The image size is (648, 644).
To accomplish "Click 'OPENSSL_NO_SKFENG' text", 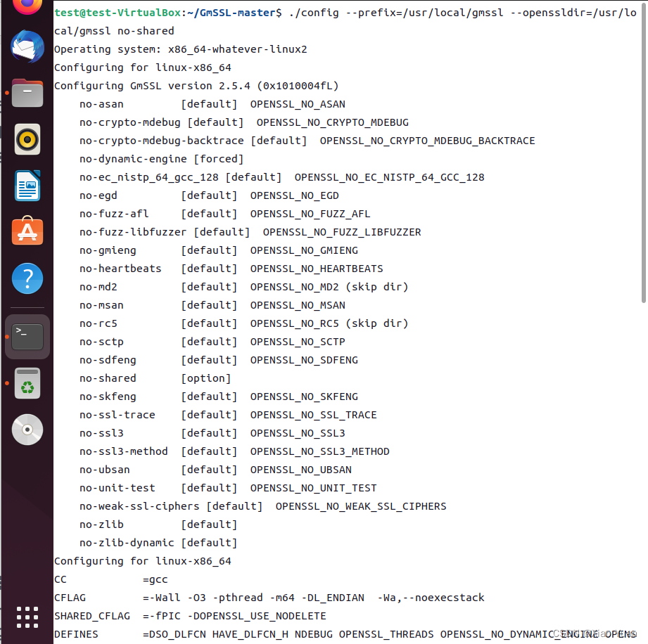I will pyautogui.click(x=304, y=397).
